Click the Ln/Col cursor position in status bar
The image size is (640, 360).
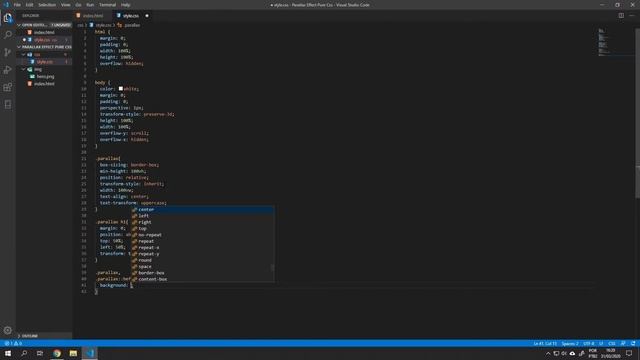(545, 344)
